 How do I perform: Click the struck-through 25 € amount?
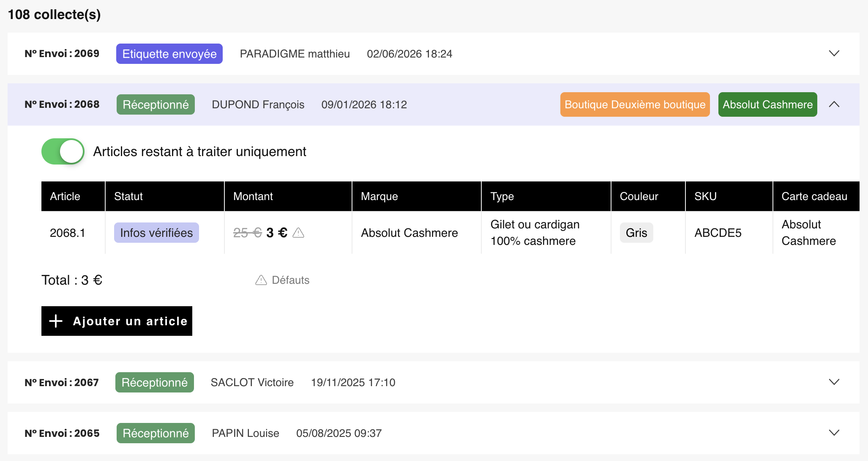tap(248, 233)
